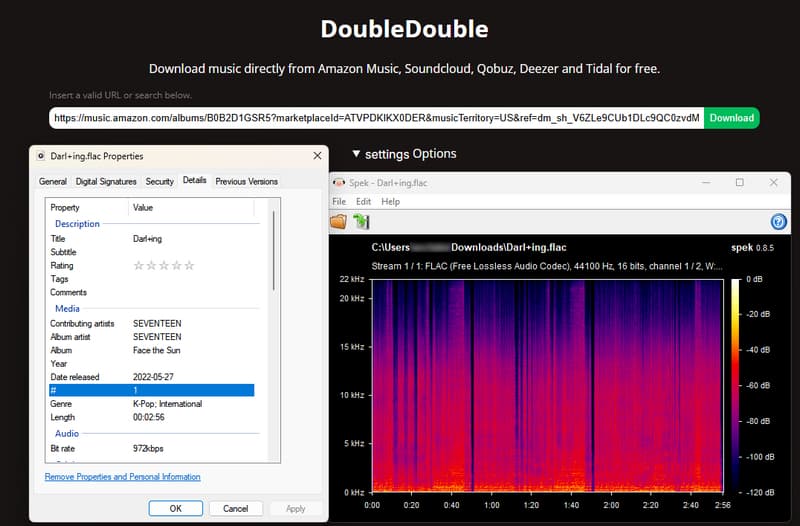Click the Spek app icon in title bar
Image resolution: width=800 pixels, height=526 pixels.
pyautogui.click(x=338, y=183)
